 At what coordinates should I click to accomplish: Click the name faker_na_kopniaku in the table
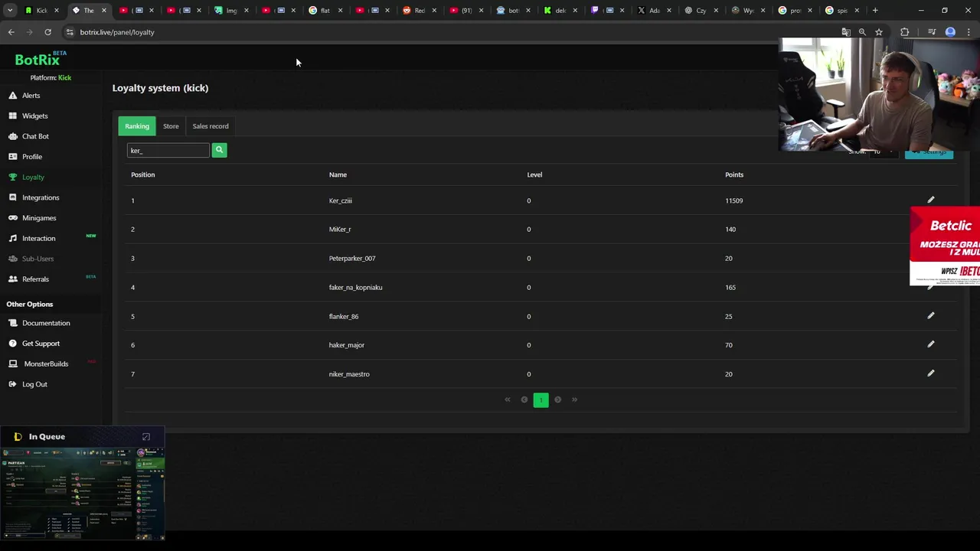click(x=355, y=288)
